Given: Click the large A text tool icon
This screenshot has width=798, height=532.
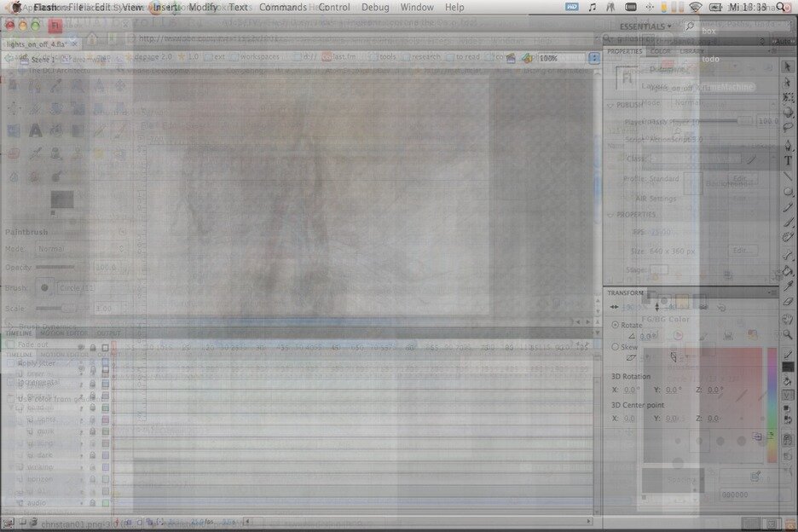Looking at the screenshot, I should click(35, 130).
